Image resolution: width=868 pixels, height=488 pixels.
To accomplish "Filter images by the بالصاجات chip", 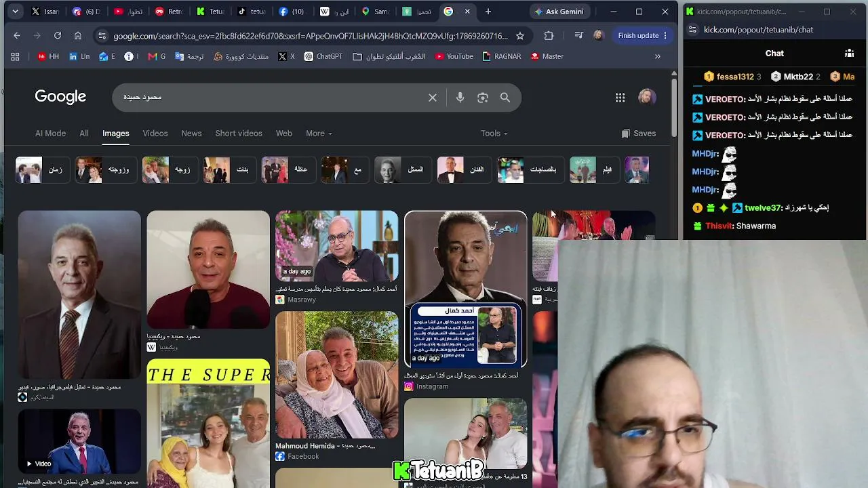I will click(530, 170).
